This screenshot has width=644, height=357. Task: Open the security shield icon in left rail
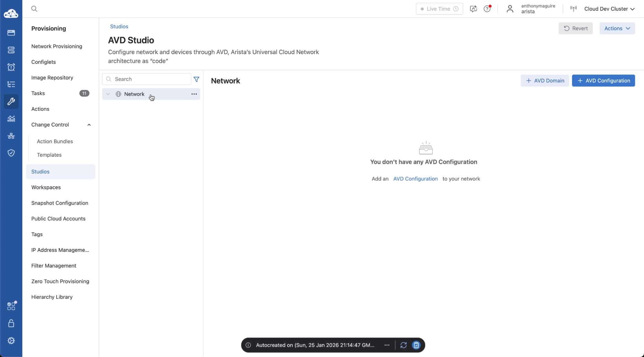[x=11, y=153]
